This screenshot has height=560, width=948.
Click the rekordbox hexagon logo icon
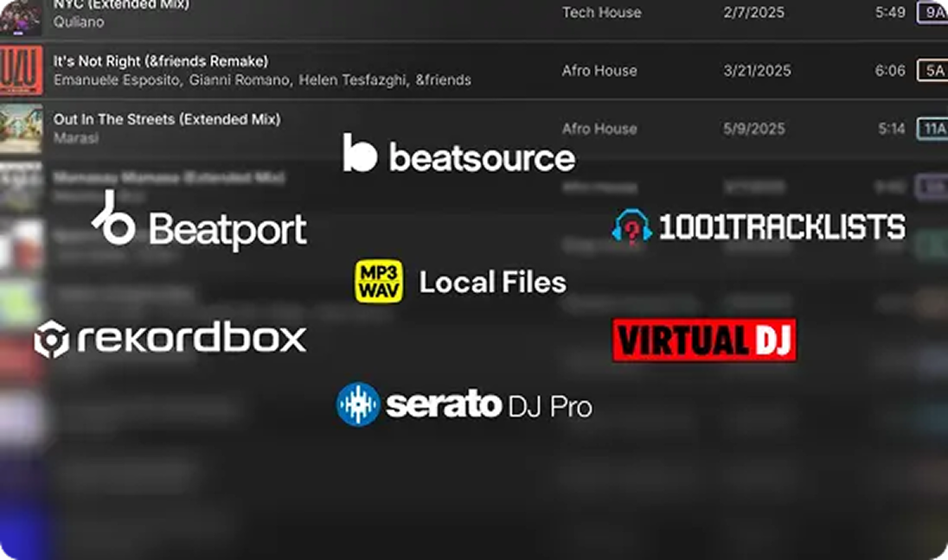[x=51, y=339]
